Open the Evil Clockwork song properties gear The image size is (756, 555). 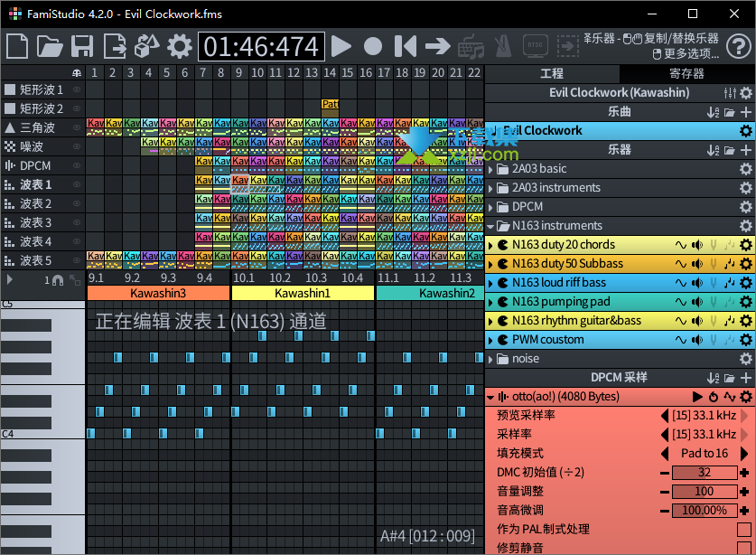point(746,131)
